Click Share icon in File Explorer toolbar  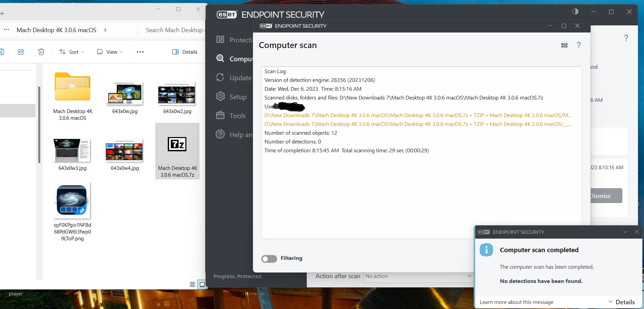21,52
